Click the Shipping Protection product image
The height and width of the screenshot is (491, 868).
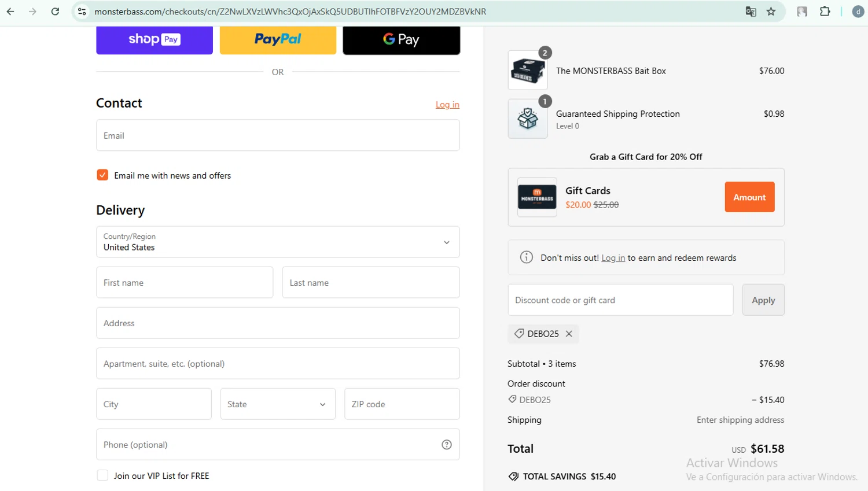pos(528,119)
